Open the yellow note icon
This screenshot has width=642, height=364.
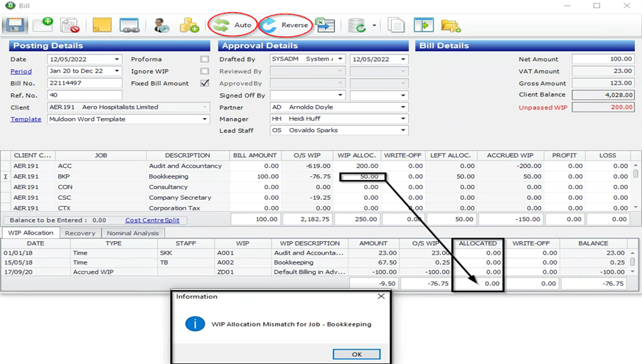102,25
